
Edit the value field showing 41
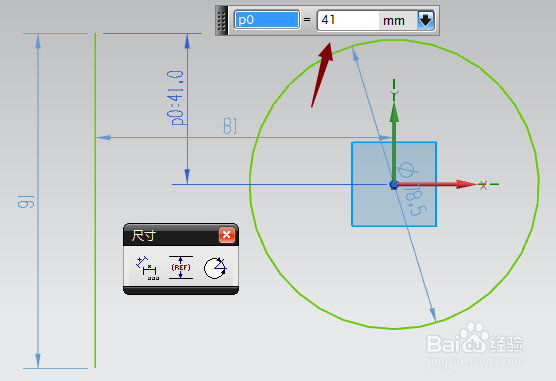348,20
